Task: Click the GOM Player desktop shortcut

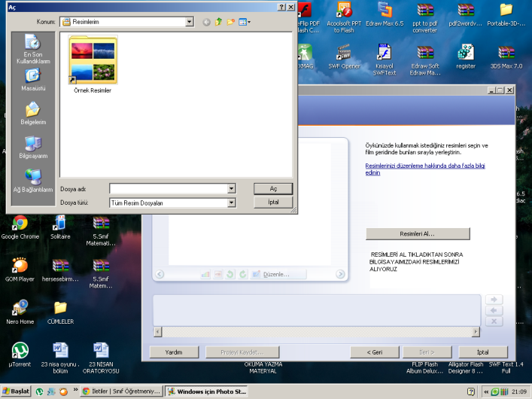Action: click(20, 269)
